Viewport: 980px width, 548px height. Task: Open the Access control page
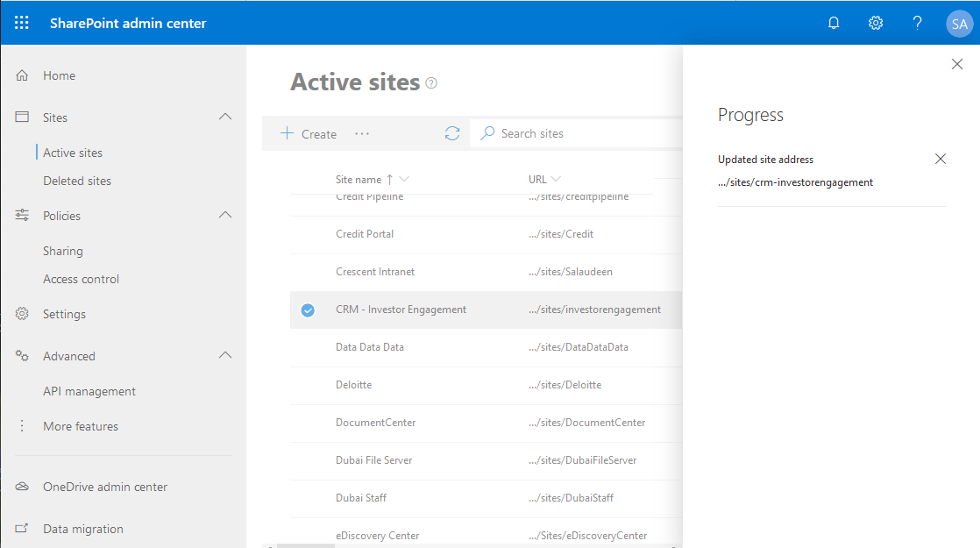tap(81, 279)
